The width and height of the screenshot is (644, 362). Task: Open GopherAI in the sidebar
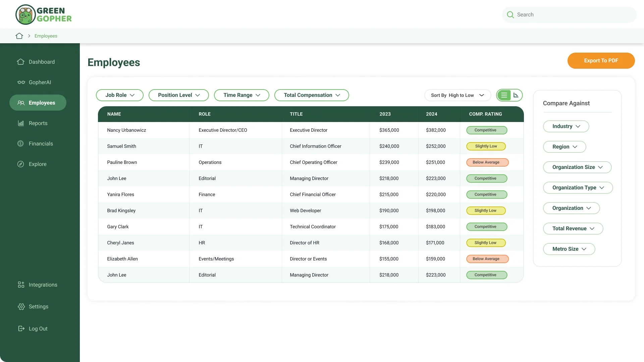point(40,82)
